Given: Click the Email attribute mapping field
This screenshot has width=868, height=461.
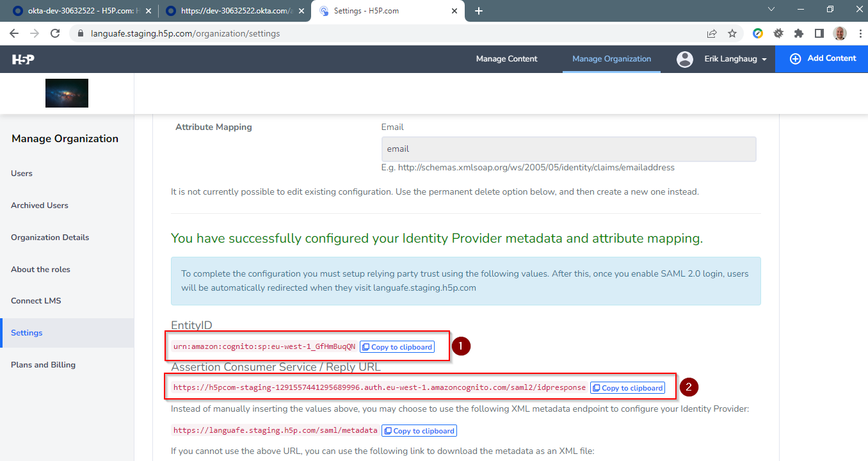Looking at the screenshot, I should 568,149.
